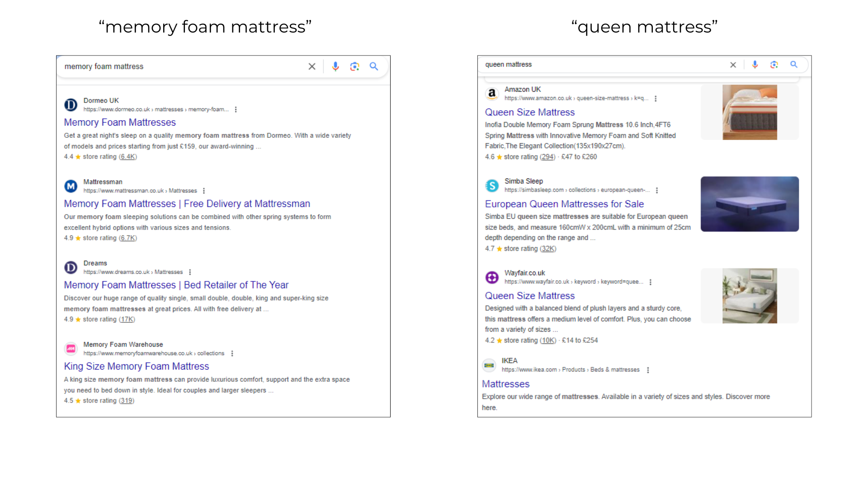
Task: Open three-dot menu for Mattressman result
Action: click(204, 191)
